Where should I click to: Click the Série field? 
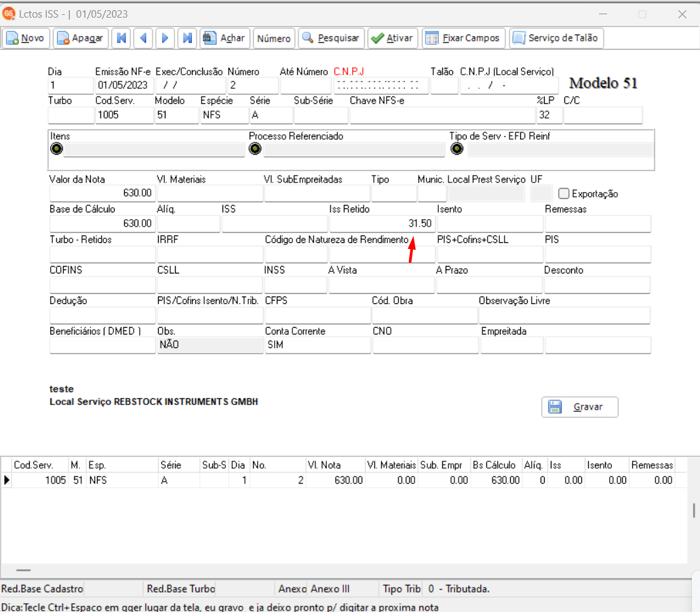271,115
